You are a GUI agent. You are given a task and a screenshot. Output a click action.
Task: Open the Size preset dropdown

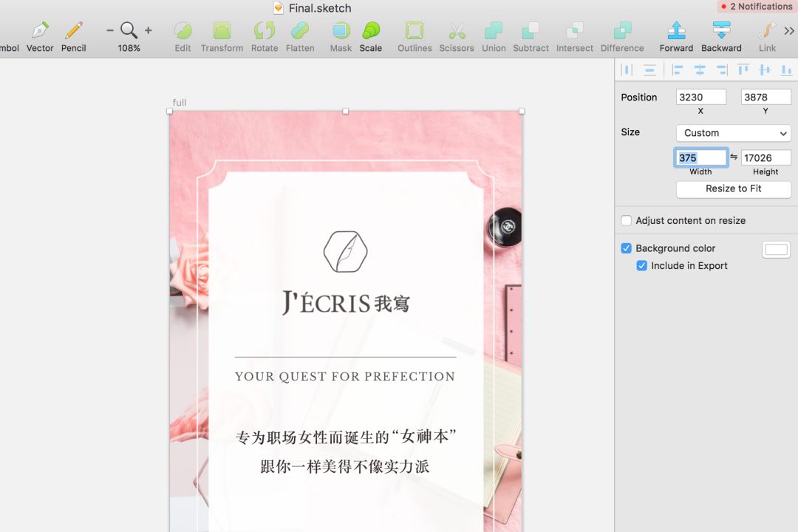[x=734, y=133]
